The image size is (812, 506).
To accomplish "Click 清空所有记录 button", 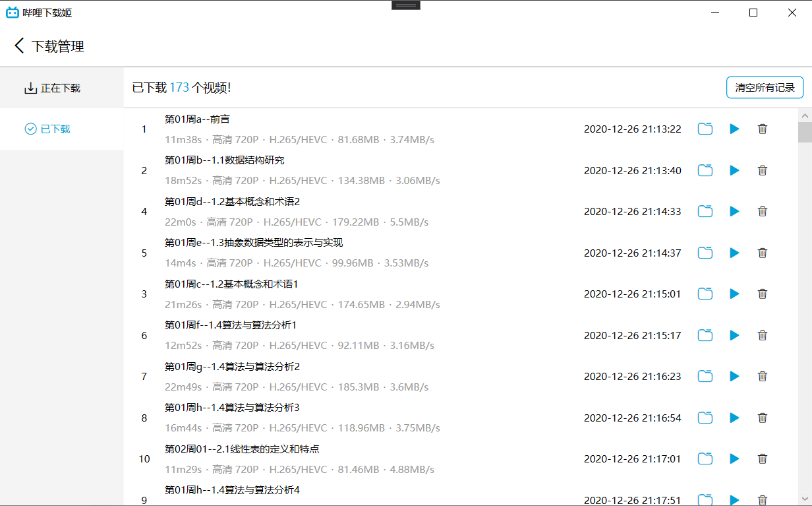I will pyautogui.click(x=765, y=87).
